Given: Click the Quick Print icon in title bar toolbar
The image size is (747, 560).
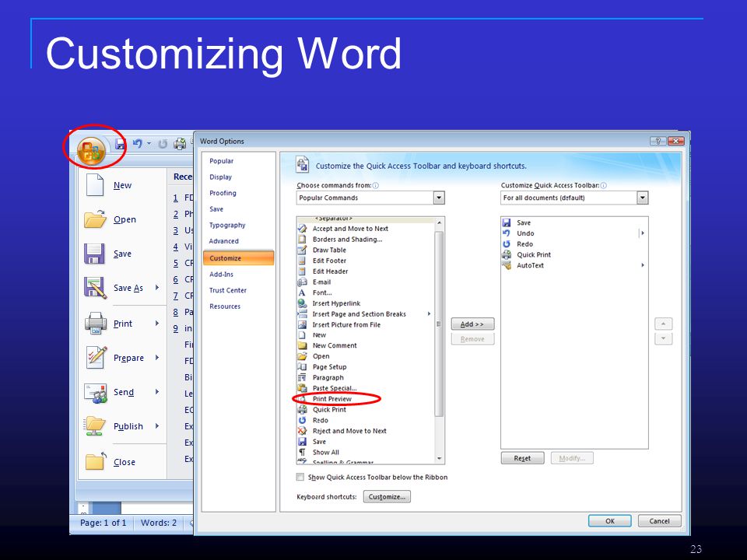Looking at the screenshot, I should pos(180,143).
